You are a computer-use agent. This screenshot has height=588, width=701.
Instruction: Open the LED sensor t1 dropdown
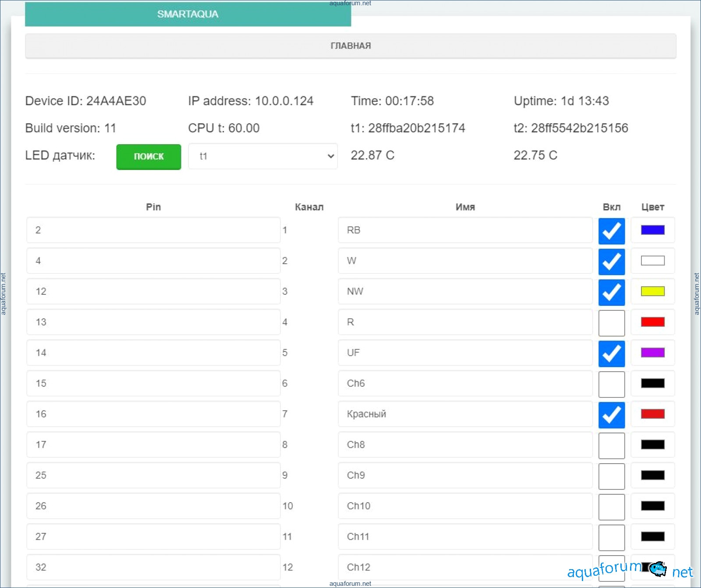pos(262,156)
